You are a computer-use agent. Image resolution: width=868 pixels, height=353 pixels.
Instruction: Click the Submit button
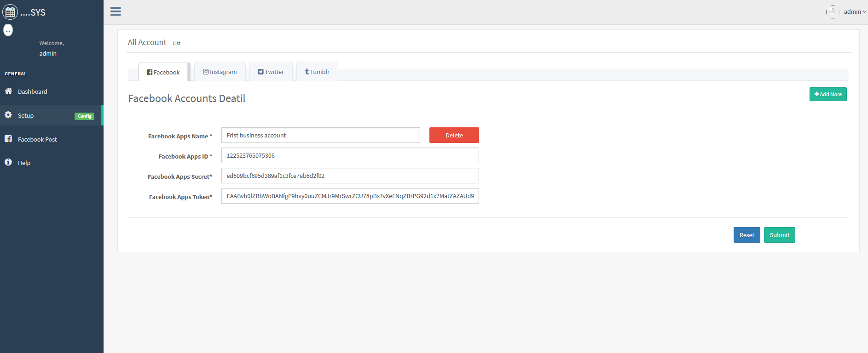point(780,235)
